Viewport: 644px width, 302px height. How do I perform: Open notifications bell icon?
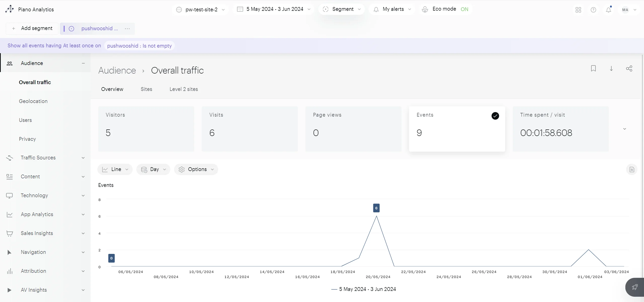[608, 10]
